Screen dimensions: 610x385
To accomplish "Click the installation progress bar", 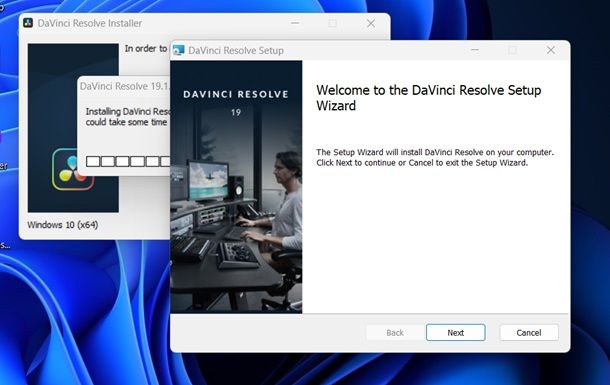I will pyautogui.click(x=128, y=161).
